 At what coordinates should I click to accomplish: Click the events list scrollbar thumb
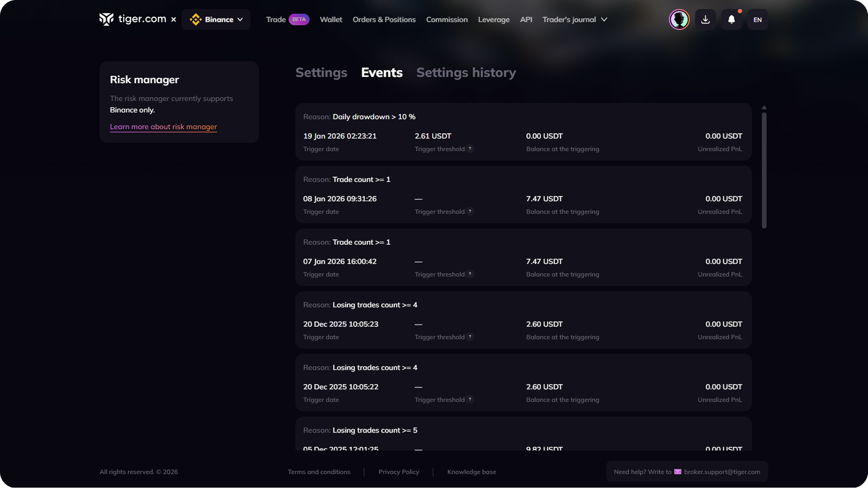coord(764,170)
